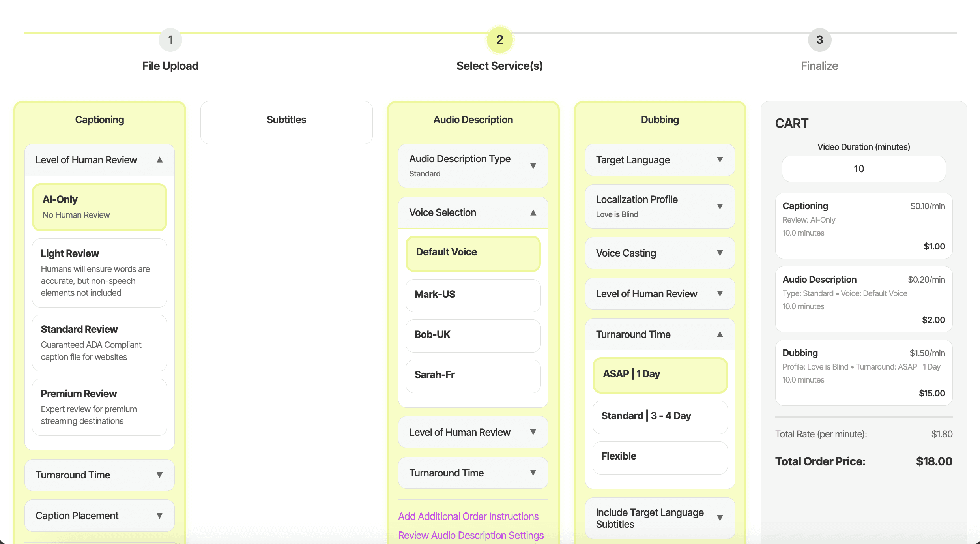
Task: Select Standard 3 - 4 Day turnaround
Action: 660,416
